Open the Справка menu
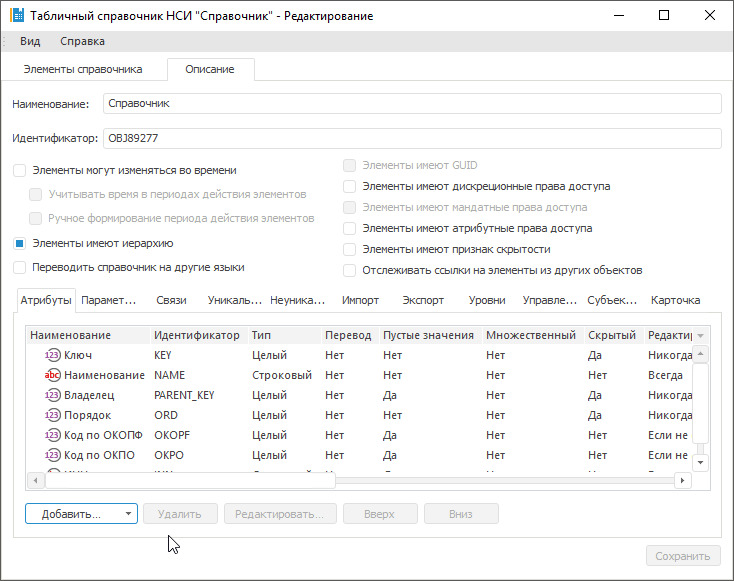 (x=82, y=41)
